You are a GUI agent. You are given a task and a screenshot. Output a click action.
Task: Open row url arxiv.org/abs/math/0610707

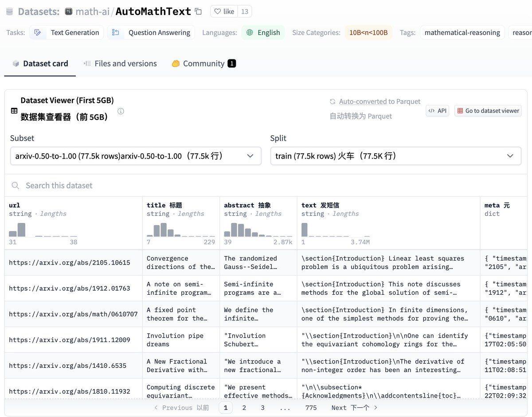pos(73,314)
